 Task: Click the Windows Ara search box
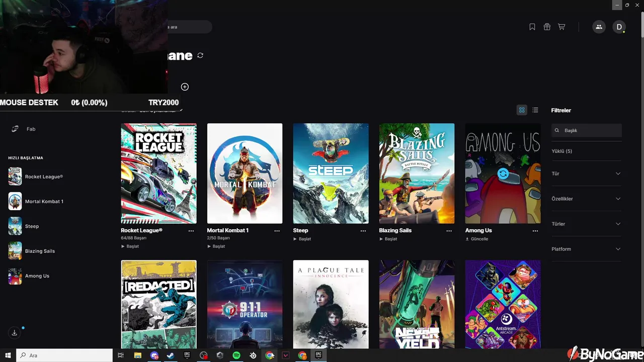pos(64,355)
